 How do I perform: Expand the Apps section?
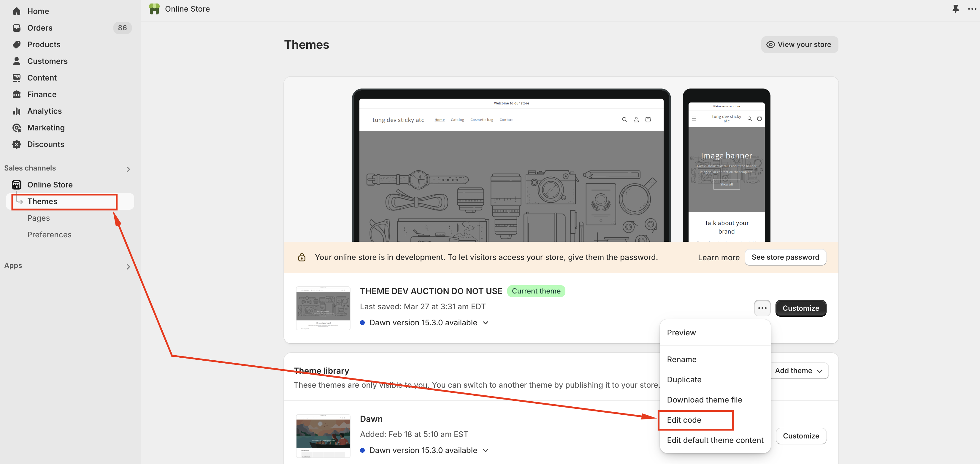click(x=128, y=266)
